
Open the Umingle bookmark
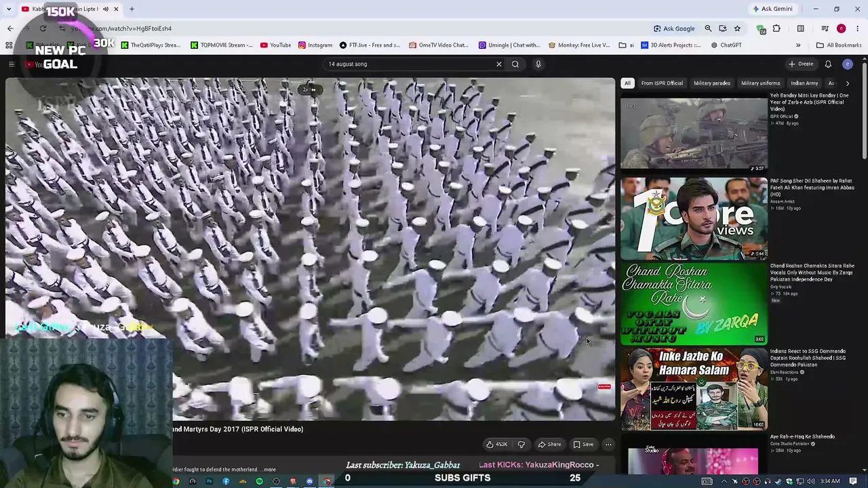click(x=509, y=45)
